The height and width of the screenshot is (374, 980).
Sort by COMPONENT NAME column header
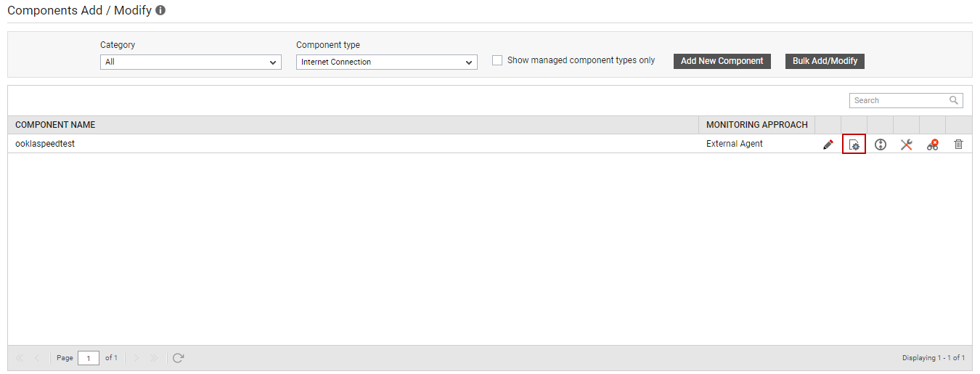click(353, 125)
